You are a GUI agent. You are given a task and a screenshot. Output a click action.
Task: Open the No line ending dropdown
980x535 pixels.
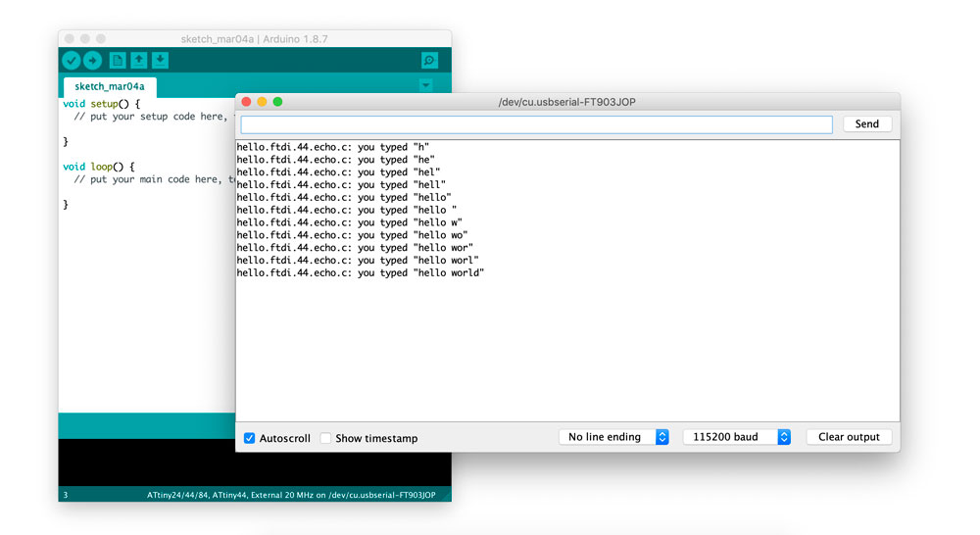pyautogui.click(x=613, y=437)
